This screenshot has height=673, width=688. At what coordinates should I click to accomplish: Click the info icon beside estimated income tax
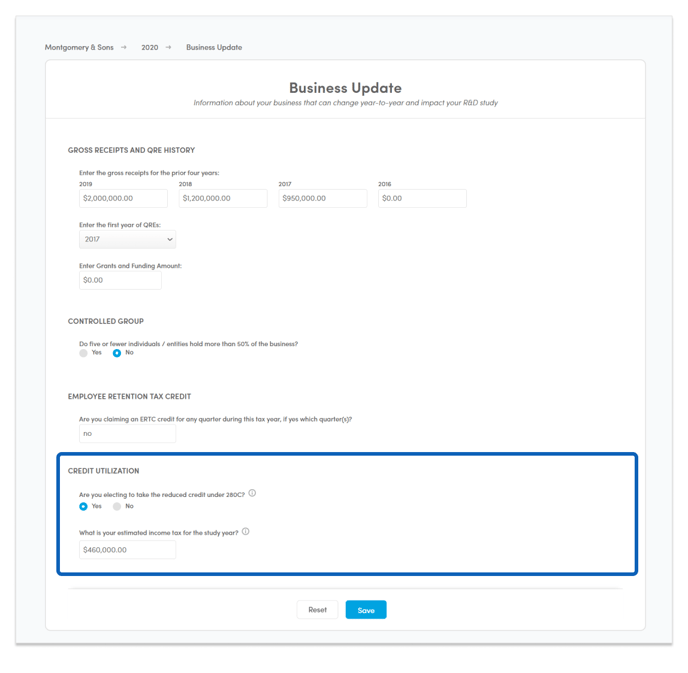[x=246, y=531]
